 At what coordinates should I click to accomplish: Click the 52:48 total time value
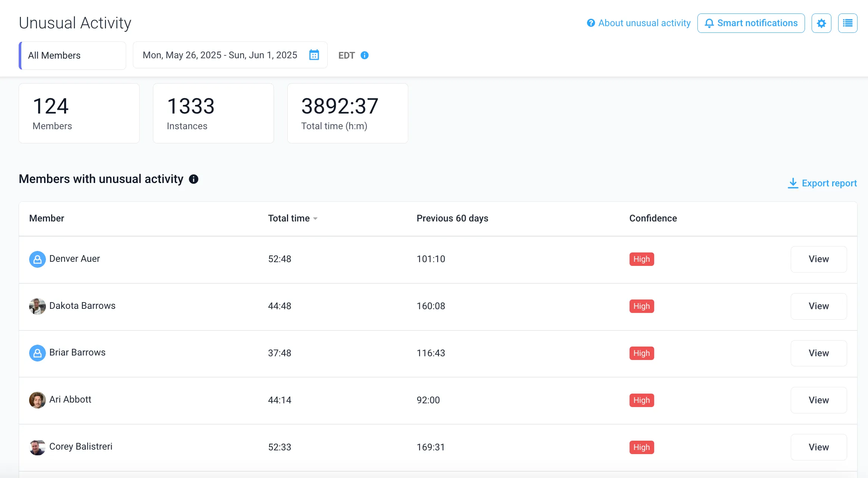[280, 259]
